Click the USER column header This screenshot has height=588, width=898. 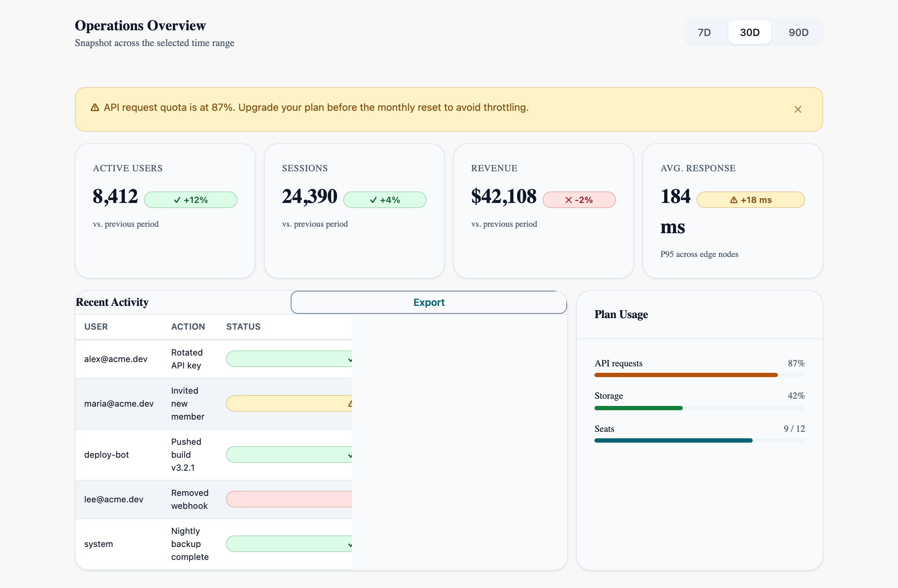(96, 326)
